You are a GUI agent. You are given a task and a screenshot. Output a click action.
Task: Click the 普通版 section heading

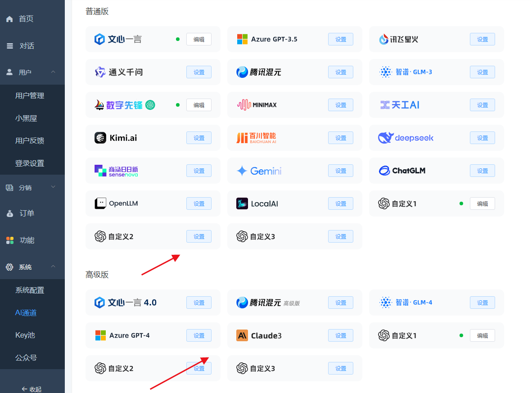[97, 12]
